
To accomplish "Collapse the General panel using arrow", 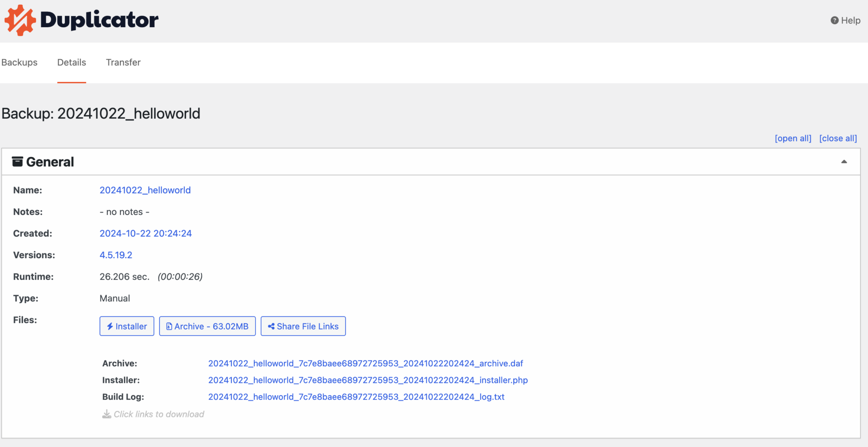I will point(844,162).
